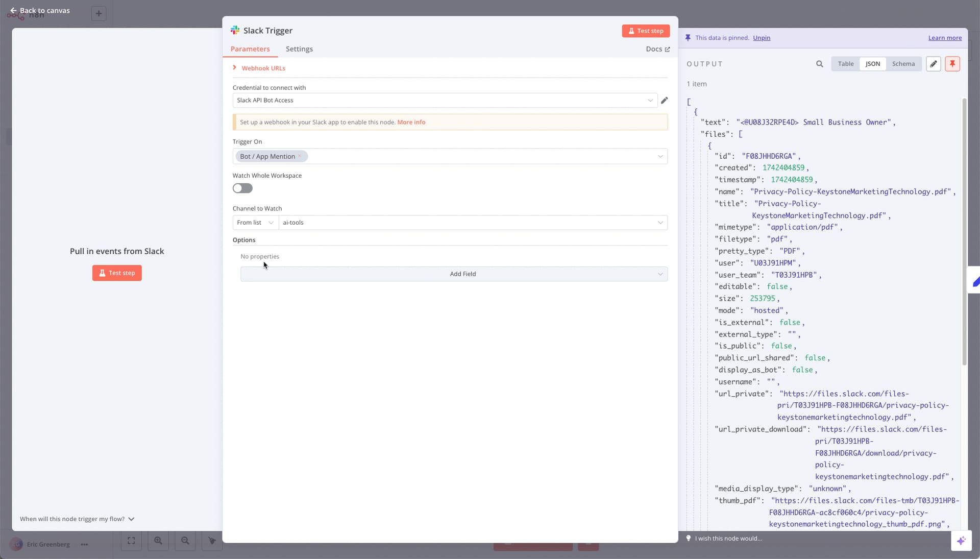Screen dimensions: 980x559
Task: Go back to canvas
Action: click(x=40, y=10)
